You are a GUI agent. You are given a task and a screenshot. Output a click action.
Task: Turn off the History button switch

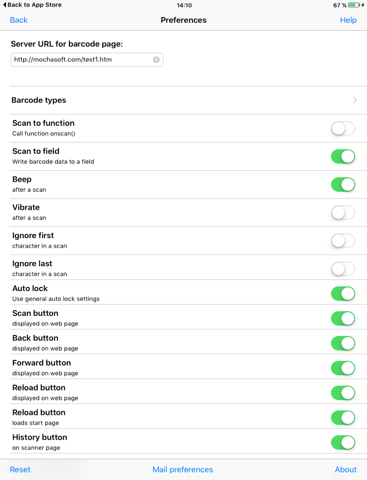(343, 442)
